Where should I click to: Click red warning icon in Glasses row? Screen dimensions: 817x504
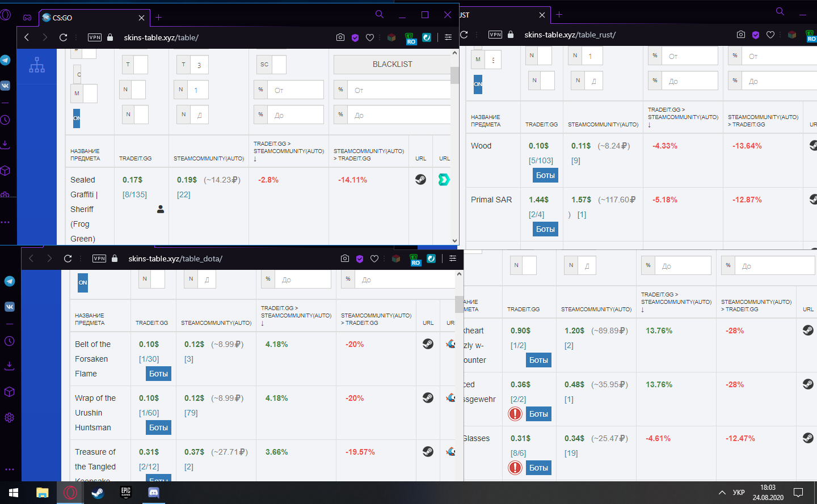[515, 468]
